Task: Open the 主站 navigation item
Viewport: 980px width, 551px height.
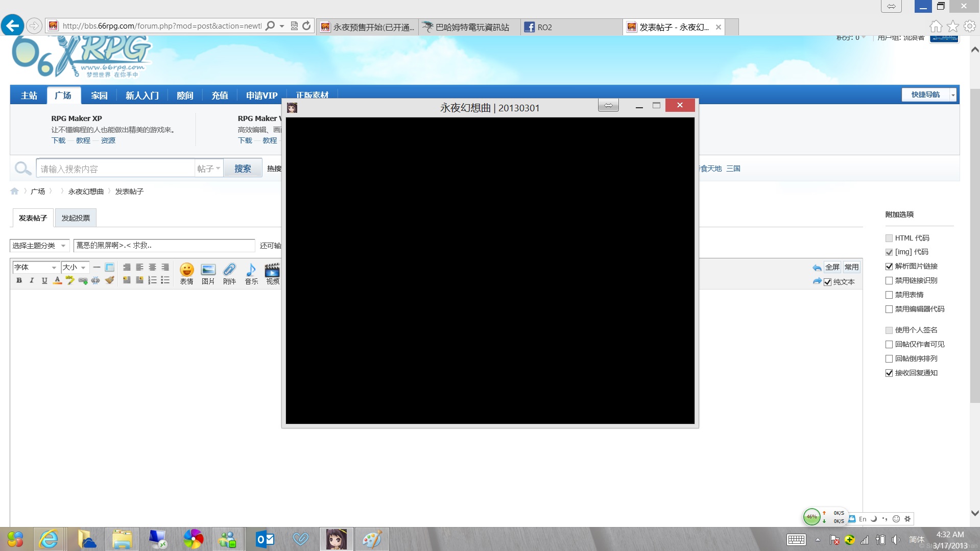Action: [x=29, y=95]
